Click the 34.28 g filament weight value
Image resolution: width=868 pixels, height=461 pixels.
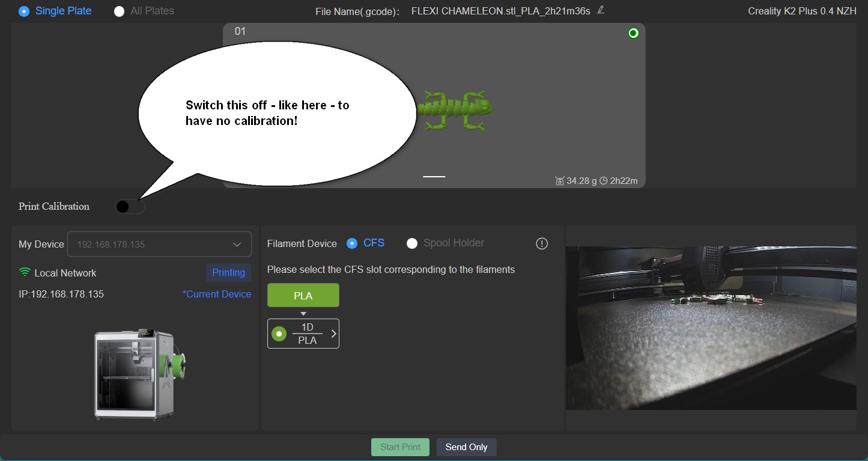581,180
